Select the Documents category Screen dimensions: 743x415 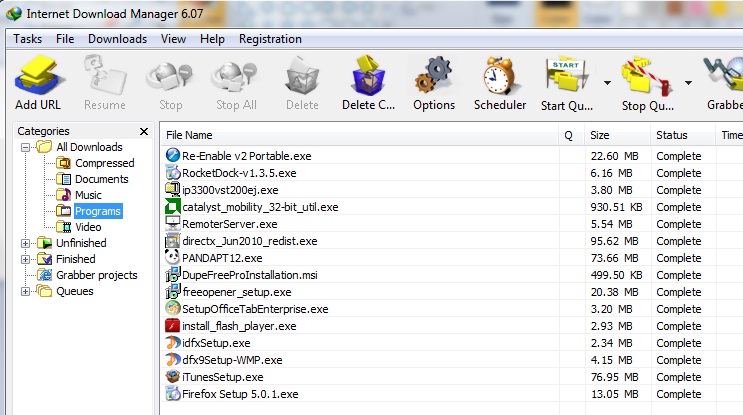point(101,179)
